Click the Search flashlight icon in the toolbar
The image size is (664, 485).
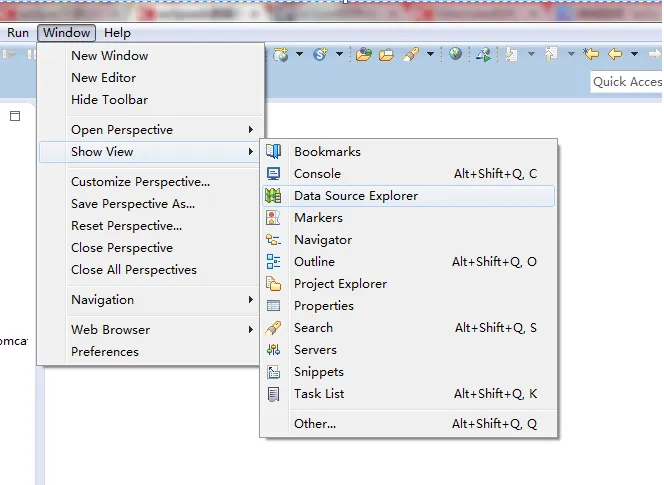click(x=411, y=54)
